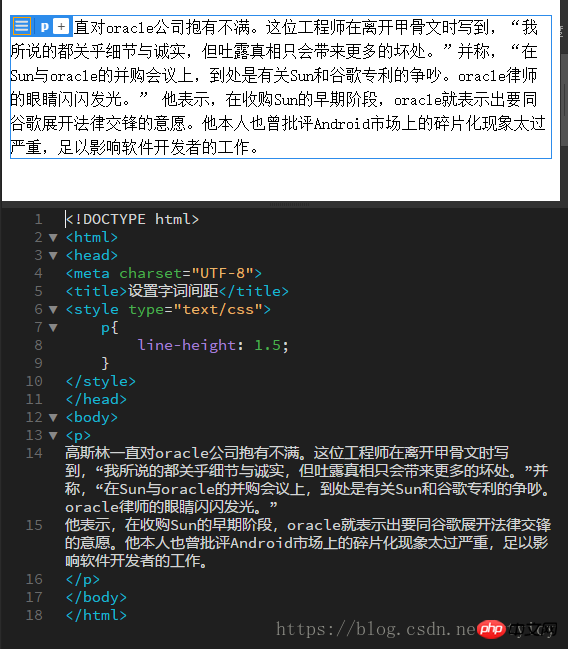Click line number 5 in the gutter

pyautogui.click(x=39, y=291)
